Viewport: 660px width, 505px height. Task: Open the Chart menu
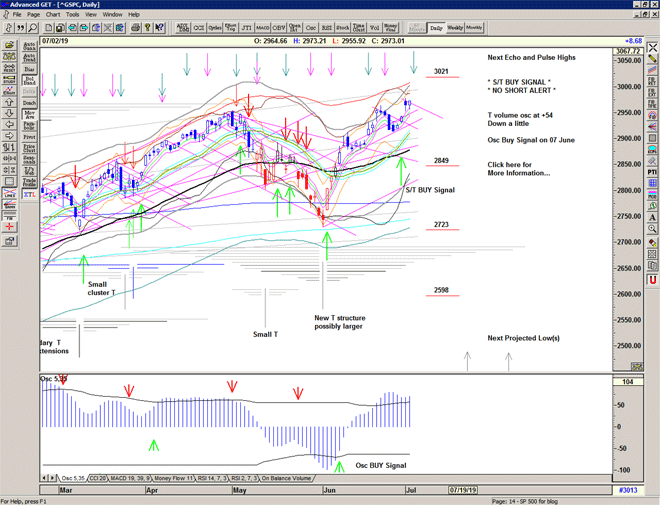tap(53, 15)
